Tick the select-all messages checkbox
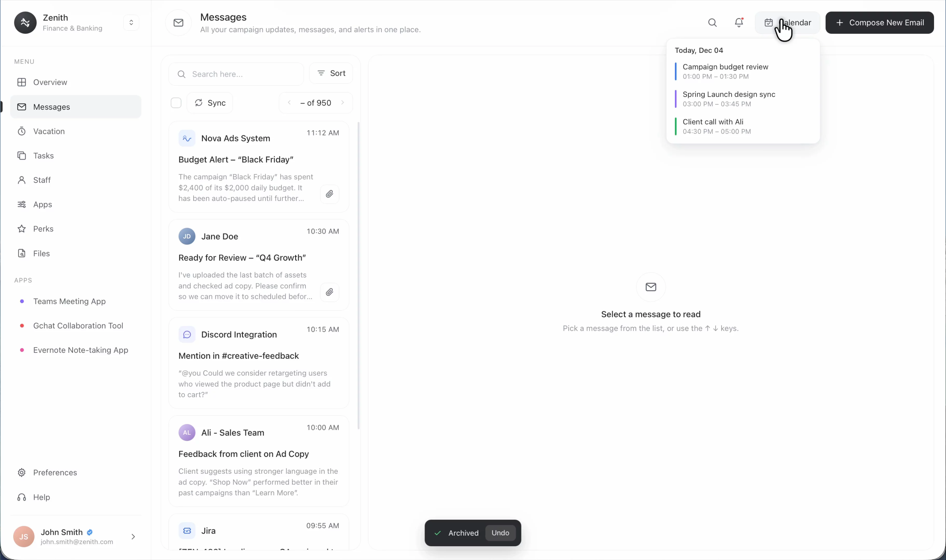The image size is (946, 560). tap(176, 103)
